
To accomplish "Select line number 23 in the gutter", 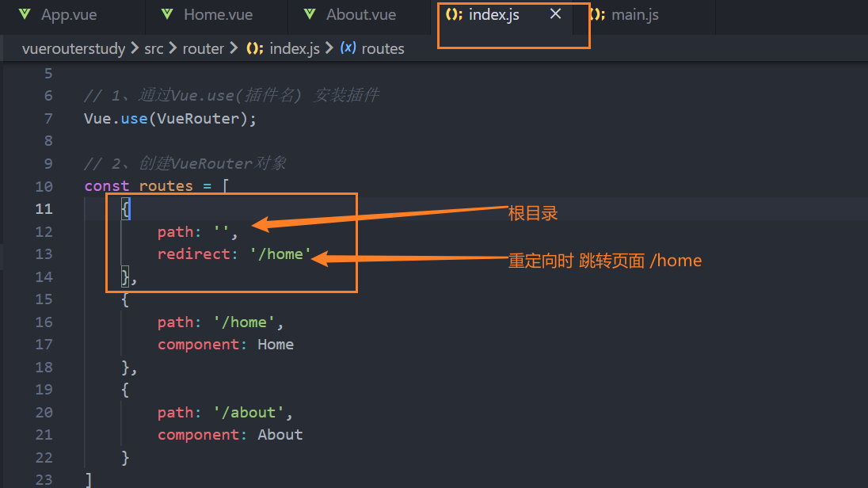I will 44,480.
